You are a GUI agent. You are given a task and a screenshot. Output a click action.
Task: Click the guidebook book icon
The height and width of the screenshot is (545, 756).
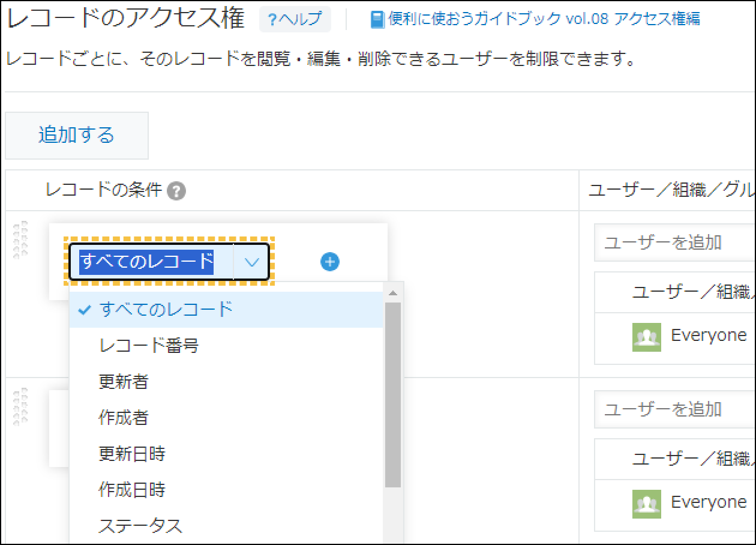[377, 20]
